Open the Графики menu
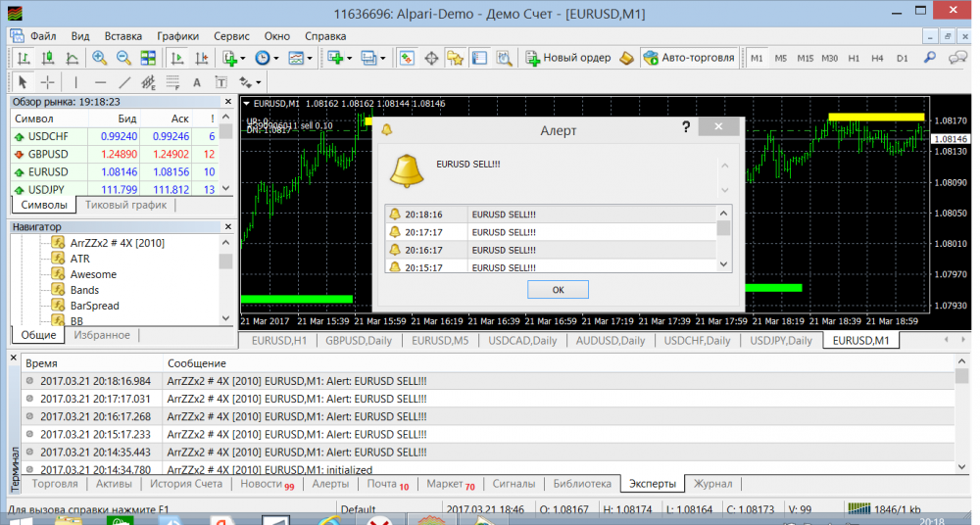980x525 pixels. point(178,35)
